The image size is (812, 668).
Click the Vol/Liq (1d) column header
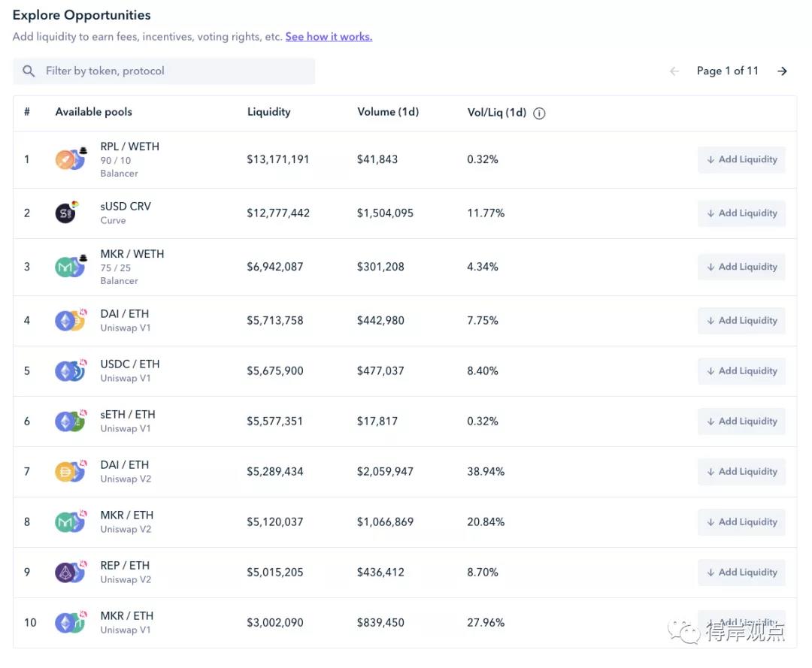[x=497, y=112]
